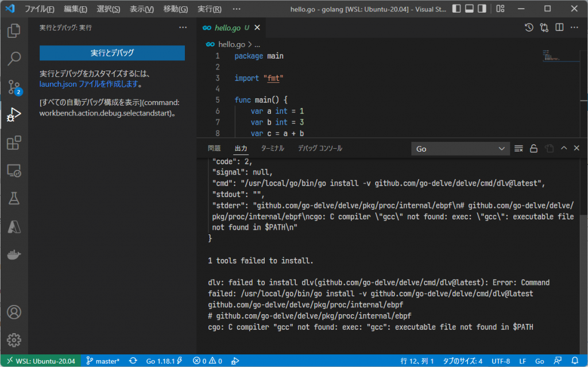
Task: Open the 実行(R) menu
Action: [x=209, y=9]
